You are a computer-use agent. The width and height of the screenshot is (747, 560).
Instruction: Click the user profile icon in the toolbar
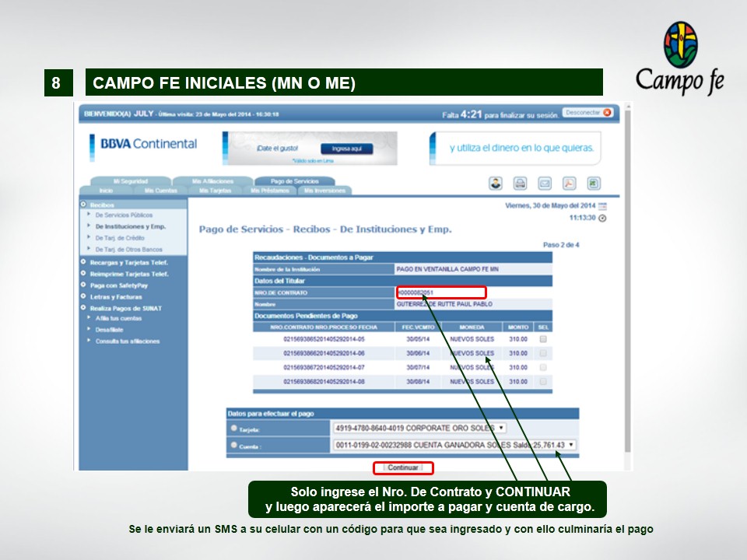[496, 184]
